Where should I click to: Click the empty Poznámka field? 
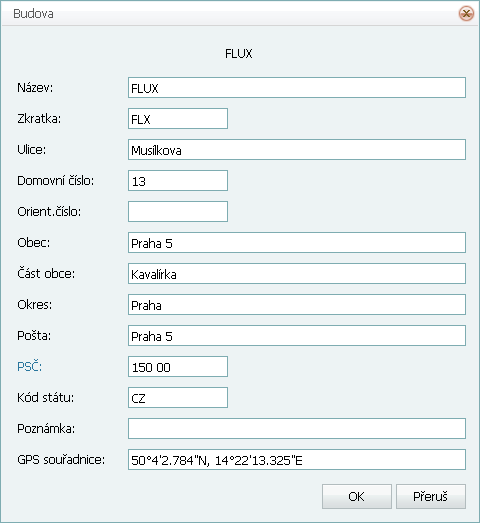[x=297, y=429]
